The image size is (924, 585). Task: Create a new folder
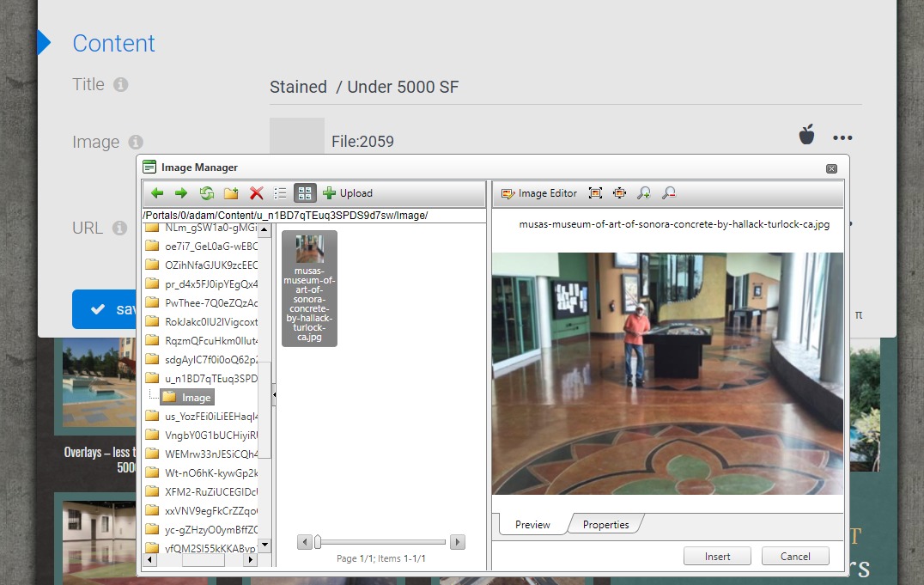point(230,192)
